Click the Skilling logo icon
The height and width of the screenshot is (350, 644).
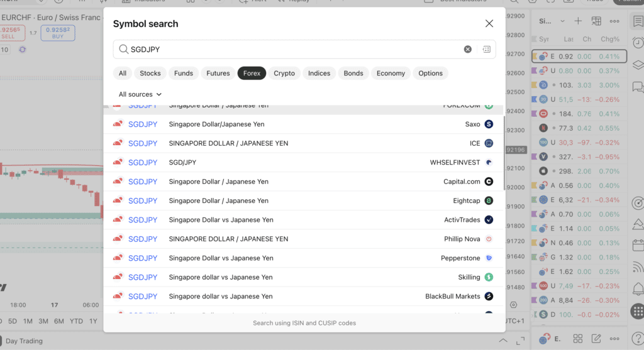[489, 277]
